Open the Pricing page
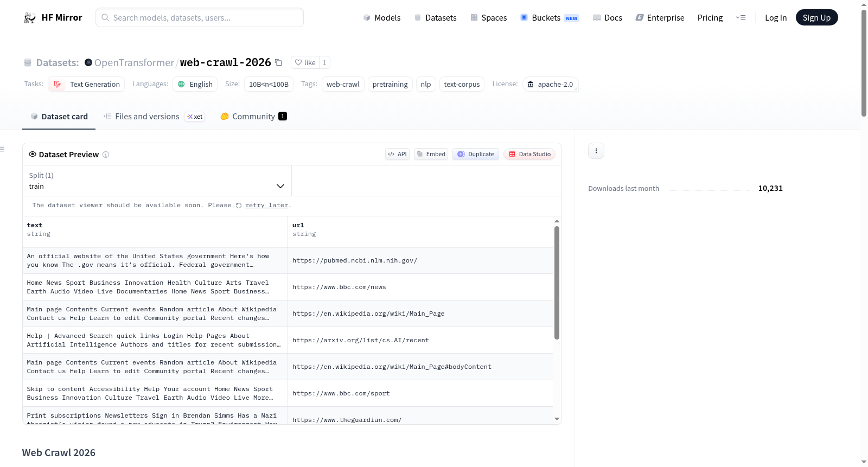 click(710, 18)
